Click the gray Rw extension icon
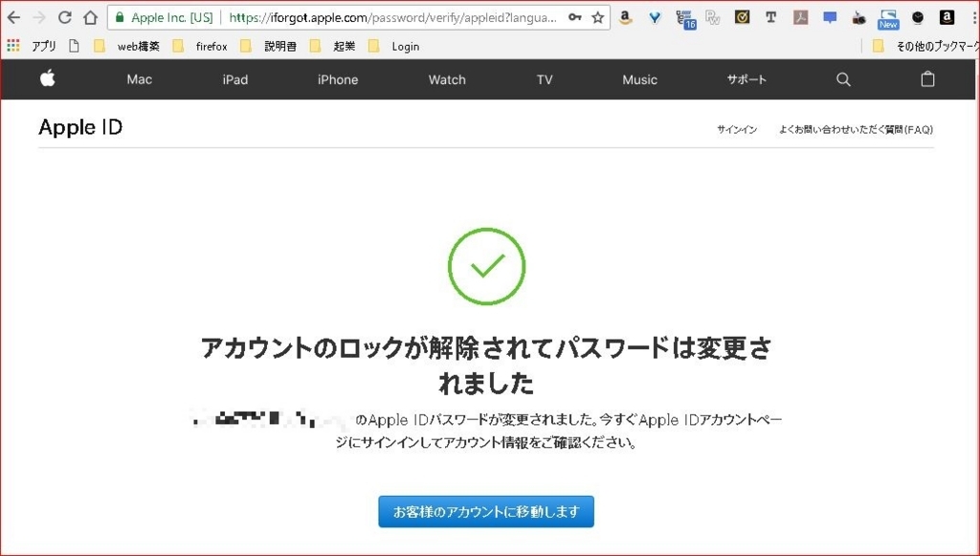Viewport: 980px width, 556px height. pyautogui.click(x=712, y=17)
